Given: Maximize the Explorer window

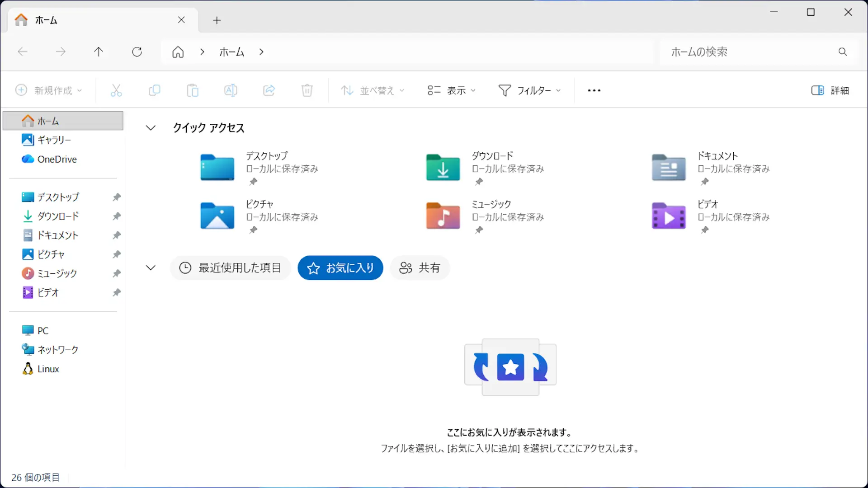Looking at the screenshot, I should [811, 12].
